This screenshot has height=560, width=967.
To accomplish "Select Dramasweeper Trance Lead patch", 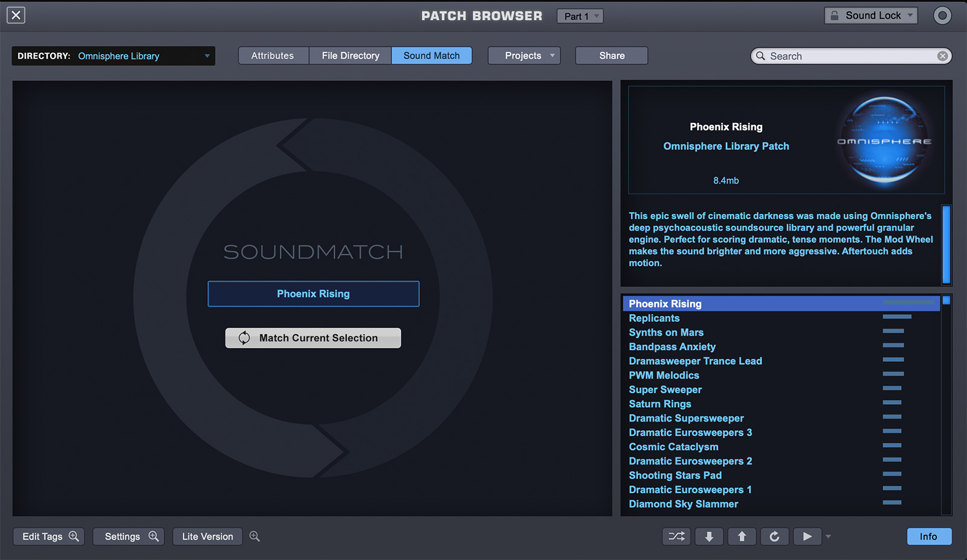I will 781,361.
